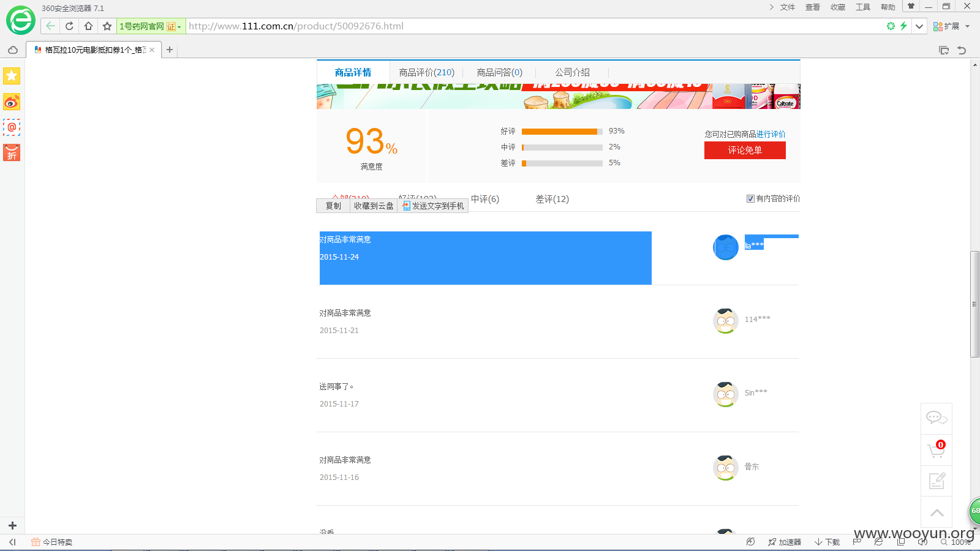Viewport: 980px width, 551px height.
Task: Click the red 评论免单 button
Action: tap(745, 150)
